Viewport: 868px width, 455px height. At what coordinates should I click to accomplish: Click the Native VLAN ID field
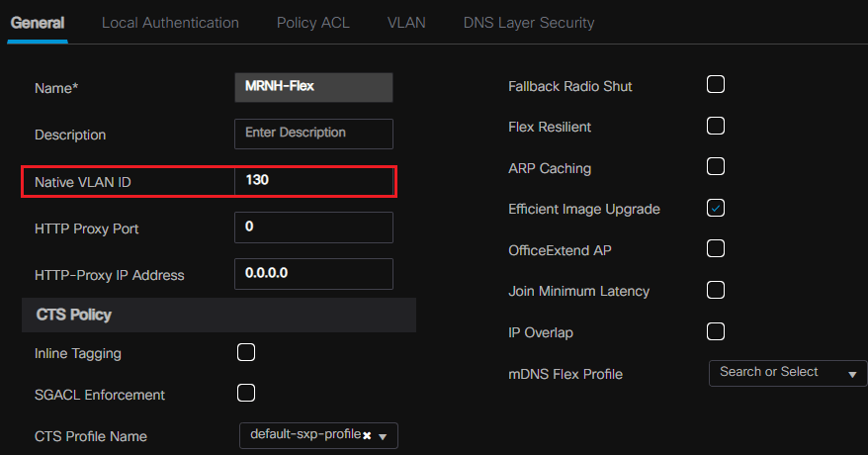coord(313,181)
